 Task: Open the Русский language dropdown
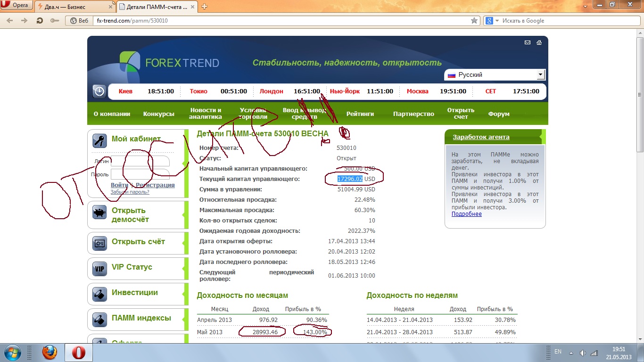495,75
